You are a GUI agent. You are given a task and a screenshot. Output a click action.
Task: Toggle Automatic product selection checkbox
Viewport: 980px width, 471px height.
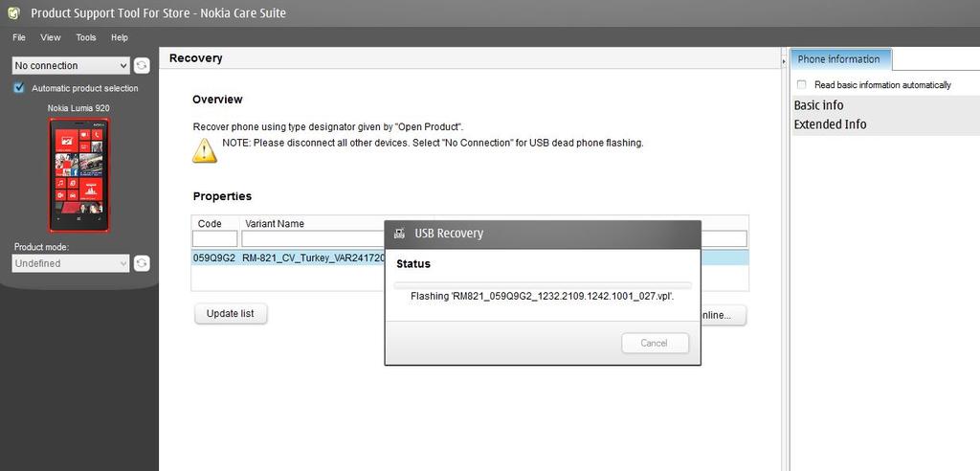tap(19, 87)
